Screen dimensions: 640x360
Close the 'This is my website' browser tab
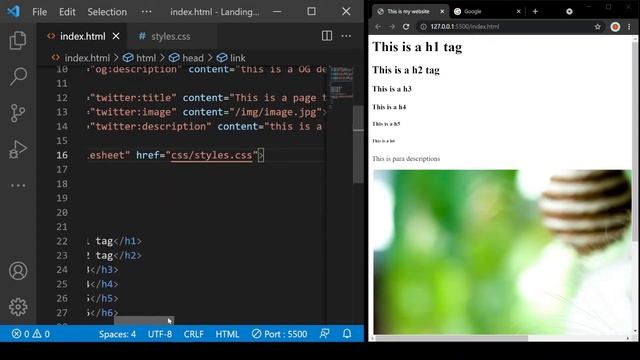pyautogui.click(x=442, y=11)
